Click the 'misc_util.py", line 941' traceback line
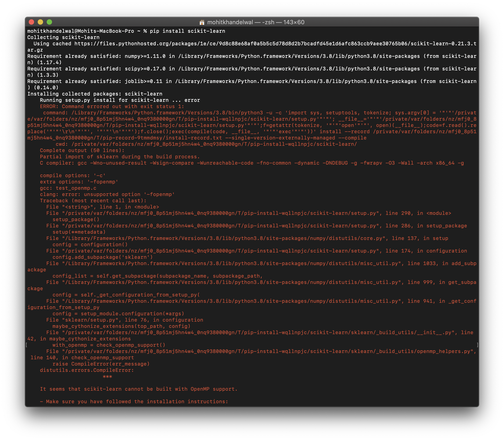The height and width of the screenshot is (440, 504). (252, 304)
